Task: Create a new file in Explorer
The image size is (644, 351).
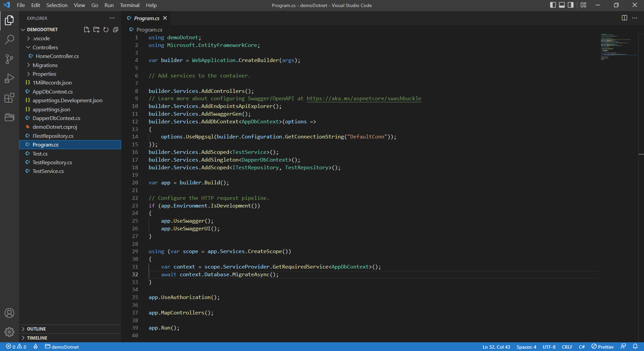Action: click(87, 30)
